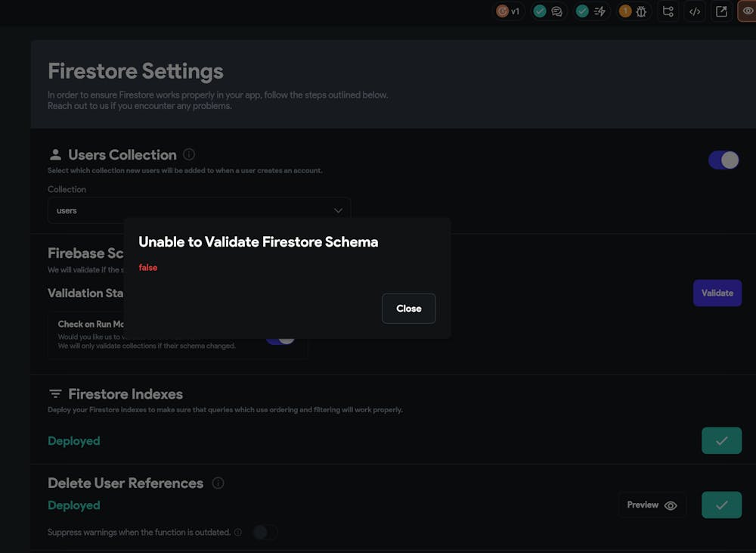Click the Firestore Indexes deployed checkmark button
756x553 pixels.
pos(721,440)
